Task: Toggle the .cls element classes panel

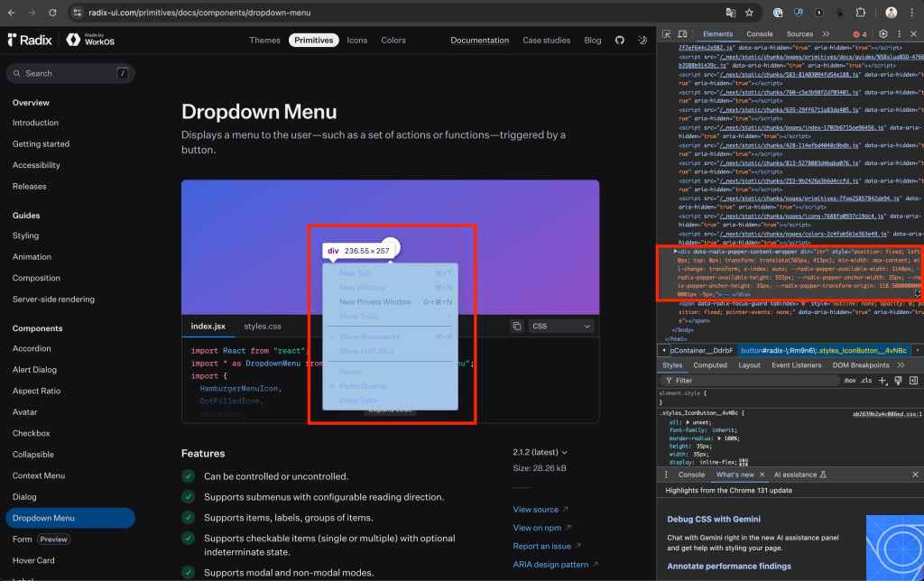Action: (x=866, y=381)
